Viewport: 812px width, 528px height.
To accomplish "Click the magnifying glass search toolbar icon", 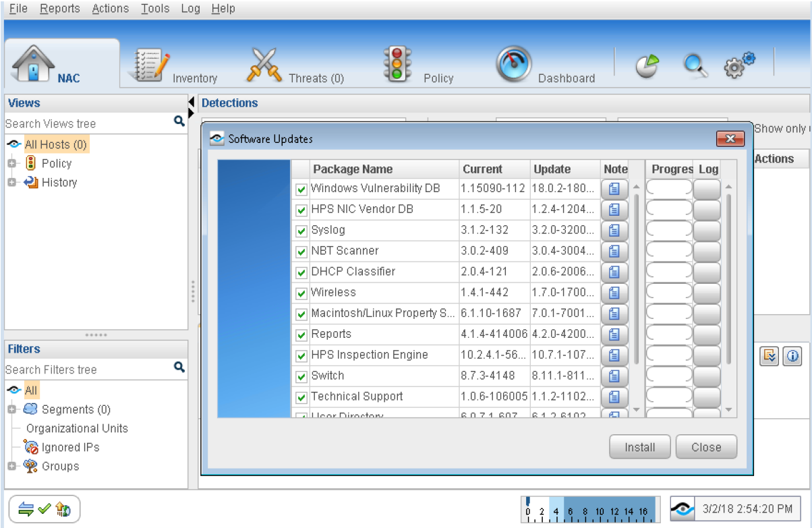I will (695, 66).
